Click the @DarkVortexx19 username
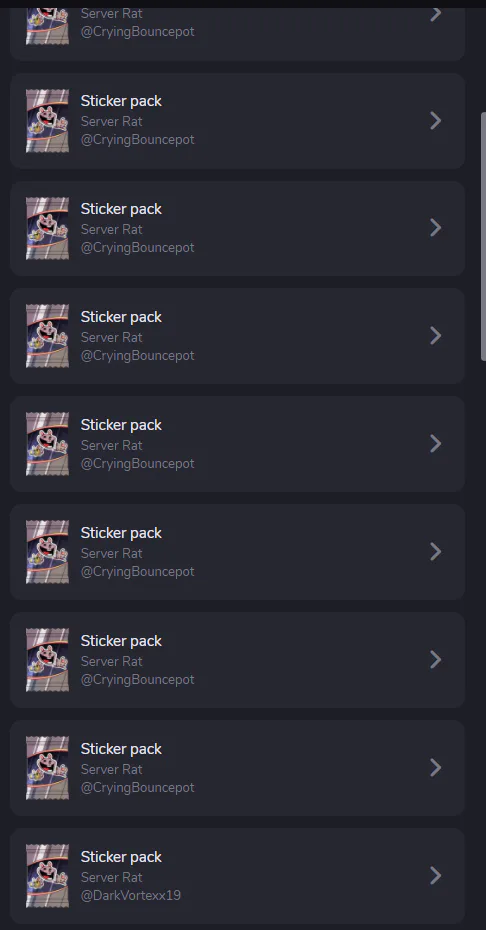The image size is (486, 930). 131,895
